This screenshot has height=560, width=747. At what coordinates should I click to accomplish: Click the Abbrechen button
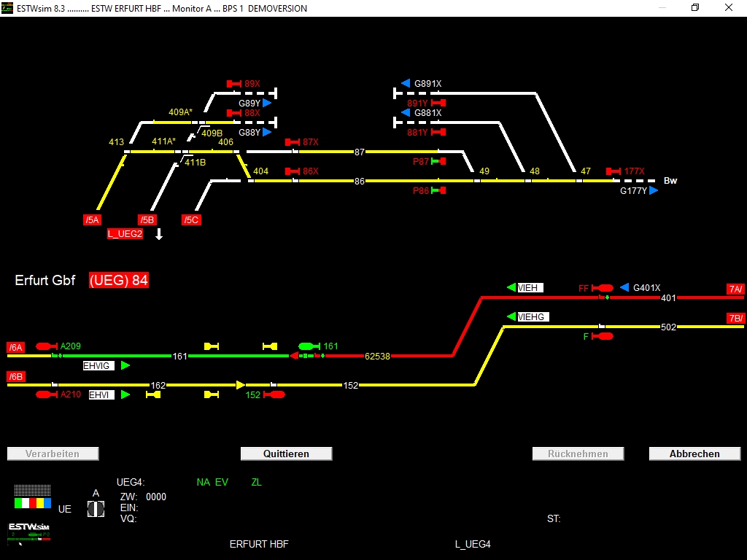[x=694, y=453]
